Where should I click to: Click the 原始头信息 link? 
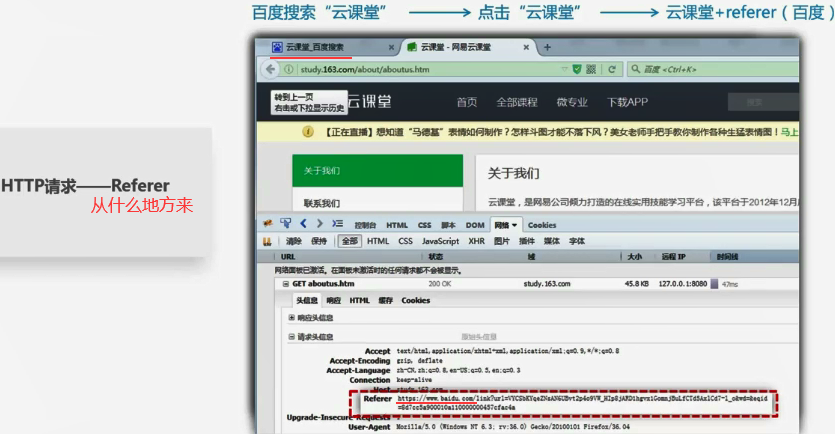(479, 337)
